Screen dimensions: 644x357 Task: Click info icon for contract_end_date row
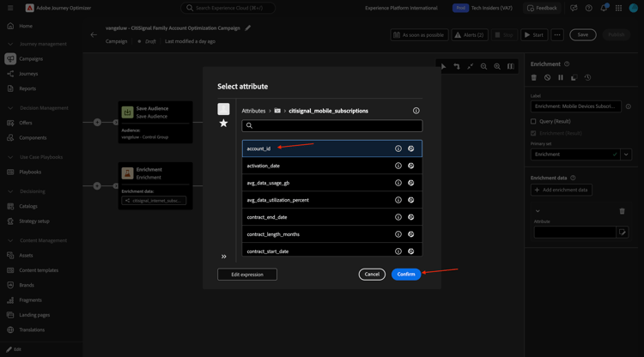point(398,217)
